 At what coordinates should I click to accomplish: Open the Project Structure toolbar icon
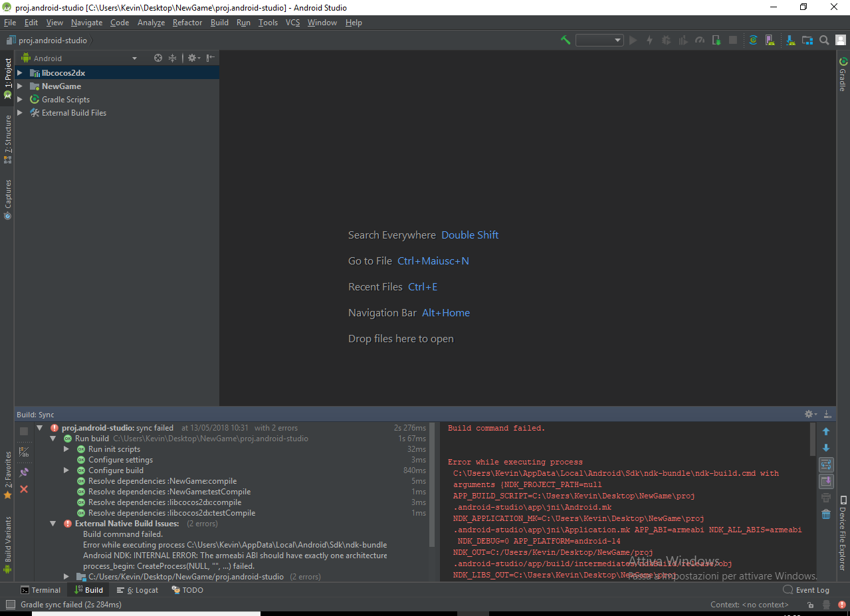tap(807, 40)
